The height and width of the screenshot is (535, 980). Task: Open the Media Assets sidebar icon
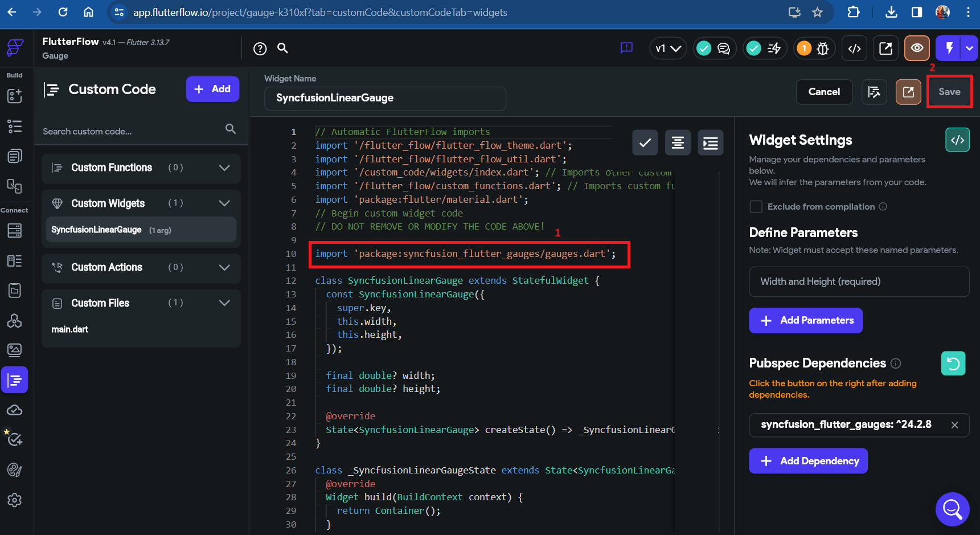[x=14, y=349]
